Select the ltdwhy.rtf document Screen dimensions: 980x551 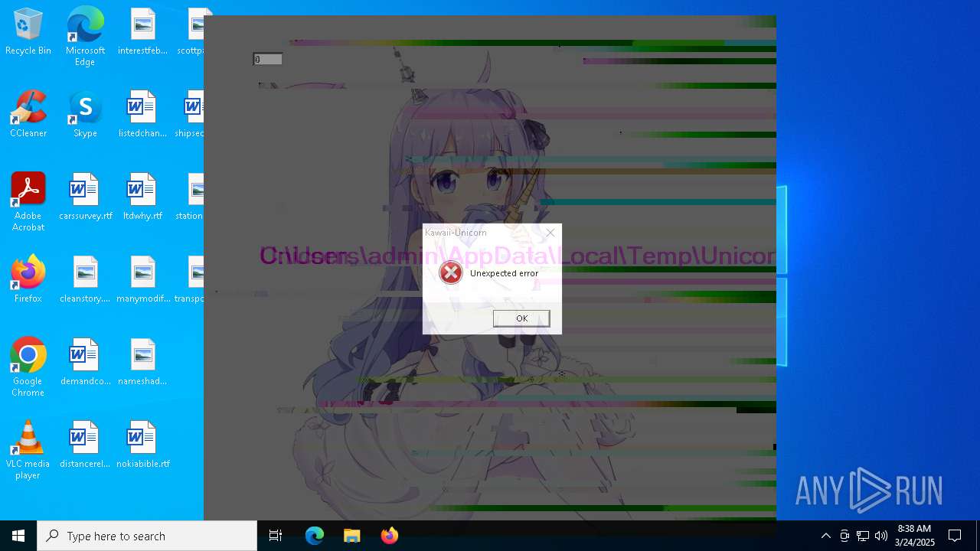click(x=142, y=197)
